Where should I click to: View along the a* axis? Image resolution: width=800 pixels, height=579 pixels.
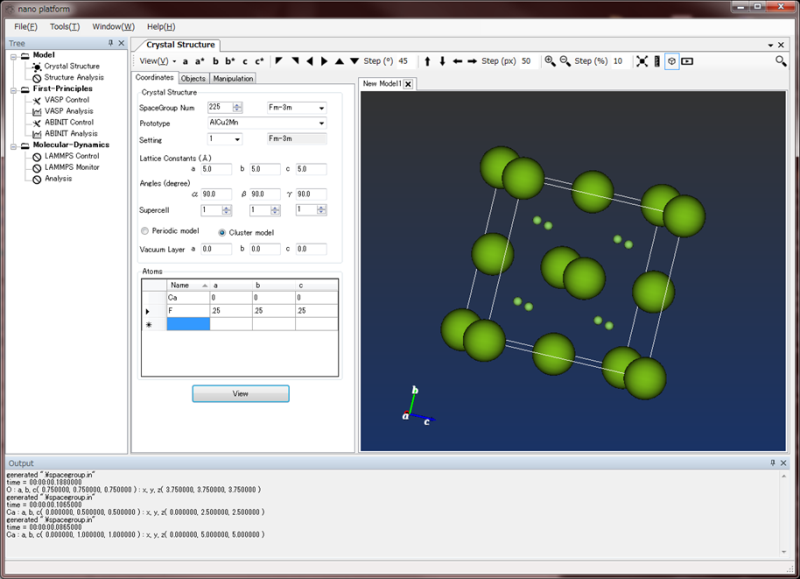click(200, 61)
